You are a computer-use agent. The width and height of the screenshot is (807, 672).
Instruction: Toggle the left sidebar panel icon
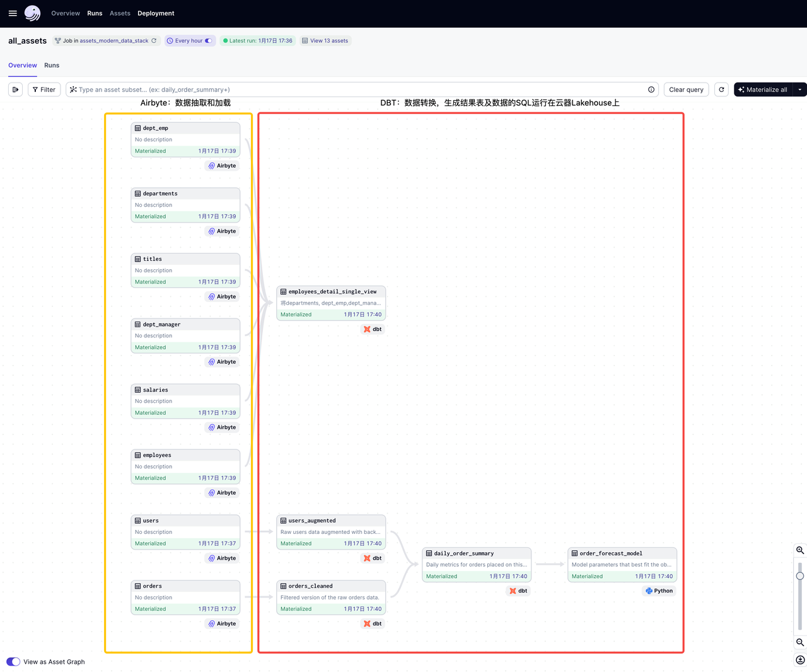(16, 90)
